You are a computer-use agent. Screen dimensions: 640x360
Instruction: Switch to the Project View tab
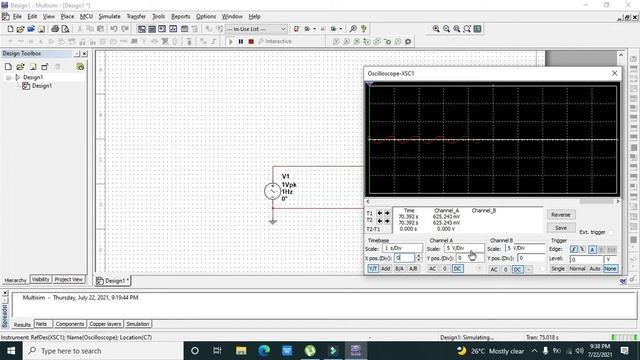[69, 280]
